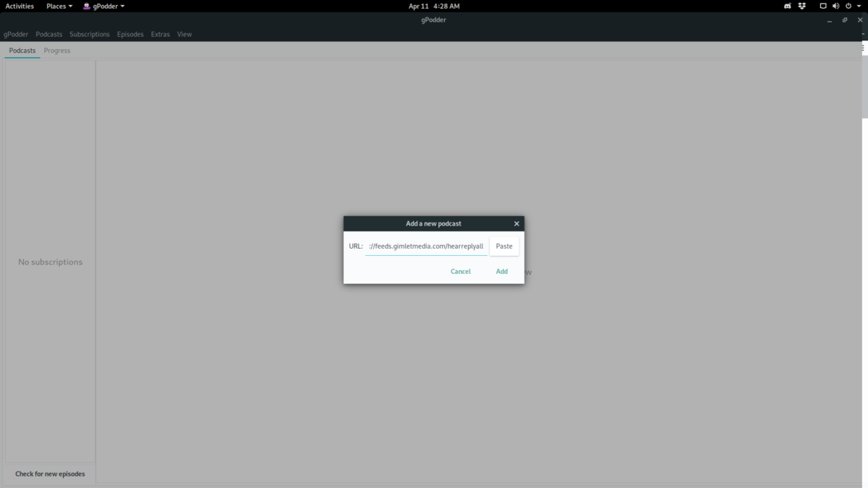This screenshot has width=868, height=488.
Task: Minimize the gPodder window
Action: (830, 20)
